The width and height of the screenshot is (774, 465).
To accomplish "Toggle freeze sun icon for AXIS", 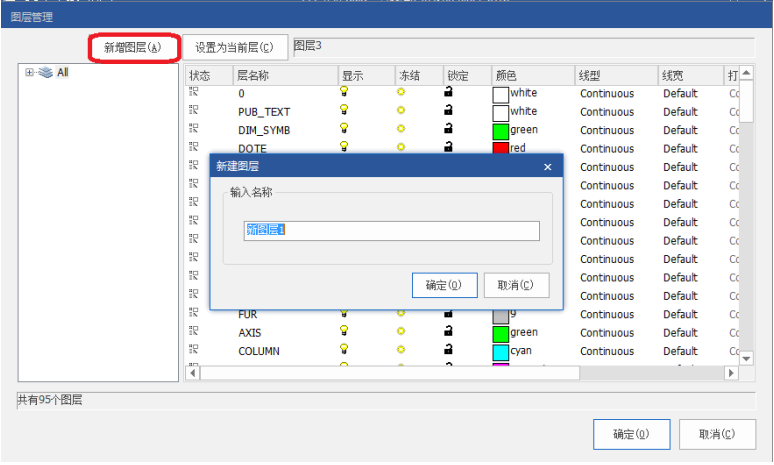I will [401, 331].
